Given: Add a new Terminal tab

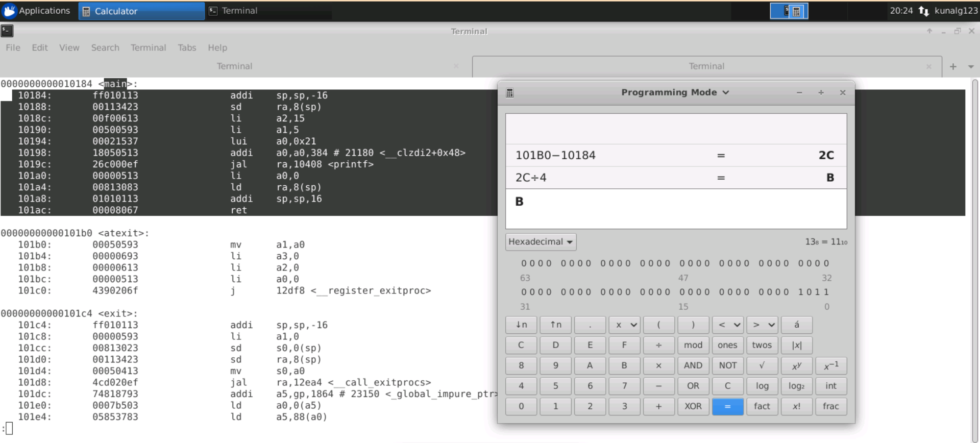Looking at the screenshot, I should (953, 66).
